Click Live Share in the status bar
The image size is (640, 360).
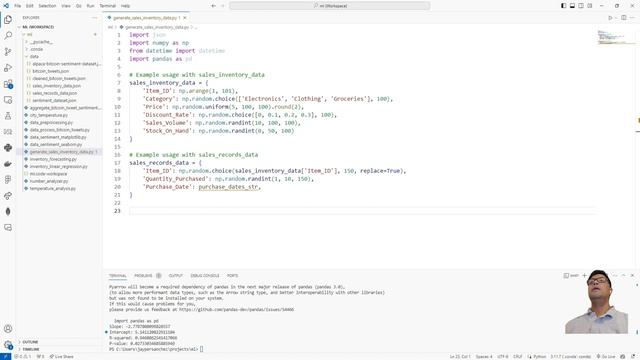click(x=62, y=356)
